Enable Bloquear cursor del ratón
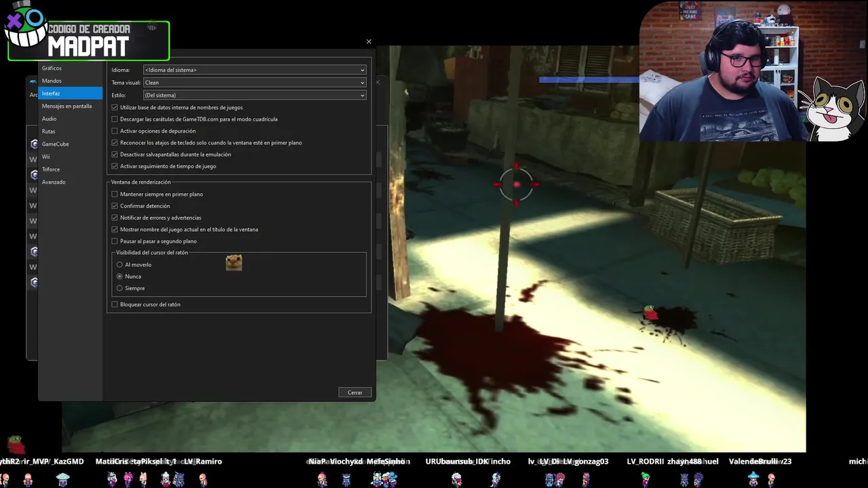The image size is (868, 488). [115, 304]
